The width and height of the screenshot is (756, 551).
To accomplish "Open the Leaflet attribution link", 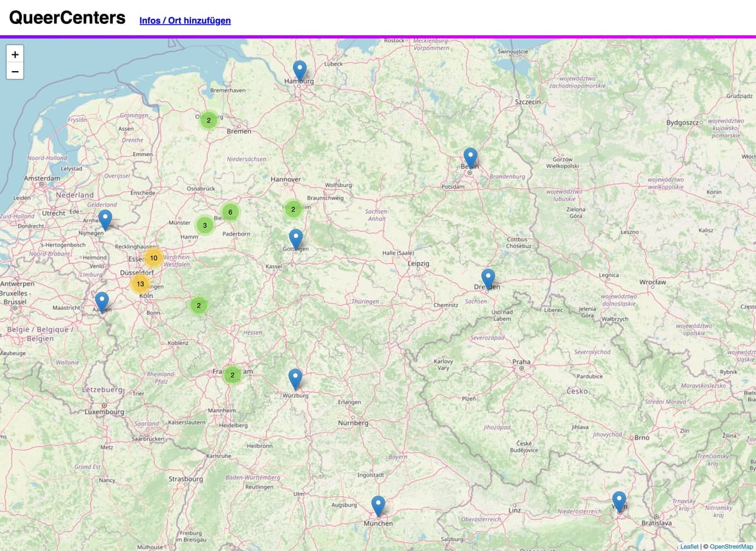I will tap(690, 547).
